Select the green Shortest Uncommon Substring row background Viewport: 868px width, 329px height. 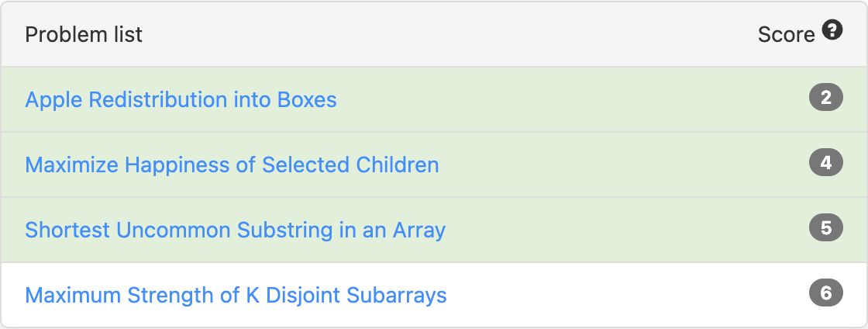(x=434, y=230)
